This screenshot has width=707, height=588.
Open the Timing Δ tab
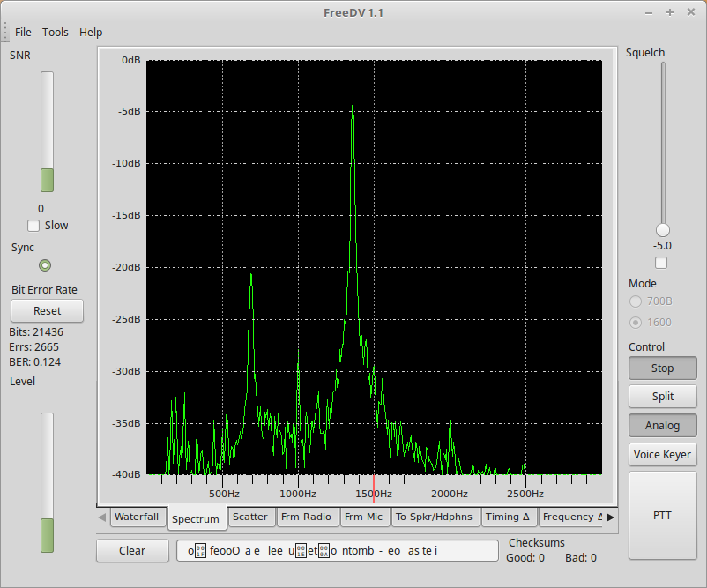[x=508, y=517]
